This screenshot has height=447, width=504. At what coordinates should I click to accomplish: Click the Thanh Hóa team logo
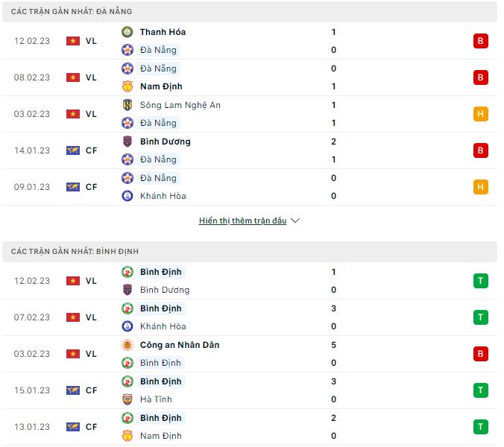click(x=127, y=32)
